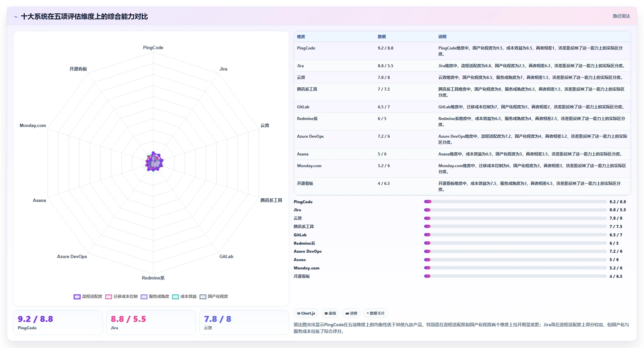Click the 7.2 / 6 value in the table

pyautogui.click(x=384, y=136)
